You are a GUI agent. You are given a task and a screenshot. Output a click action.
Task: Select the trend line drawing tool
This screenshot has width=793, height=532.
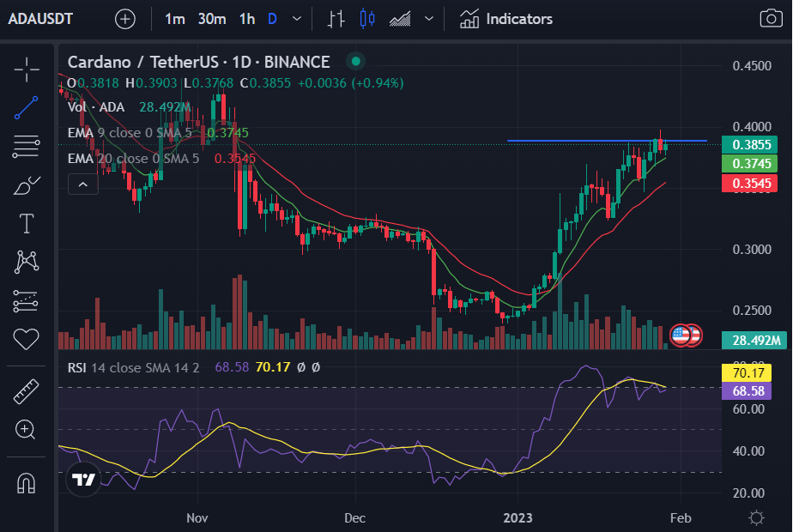[x=27, y=108]
